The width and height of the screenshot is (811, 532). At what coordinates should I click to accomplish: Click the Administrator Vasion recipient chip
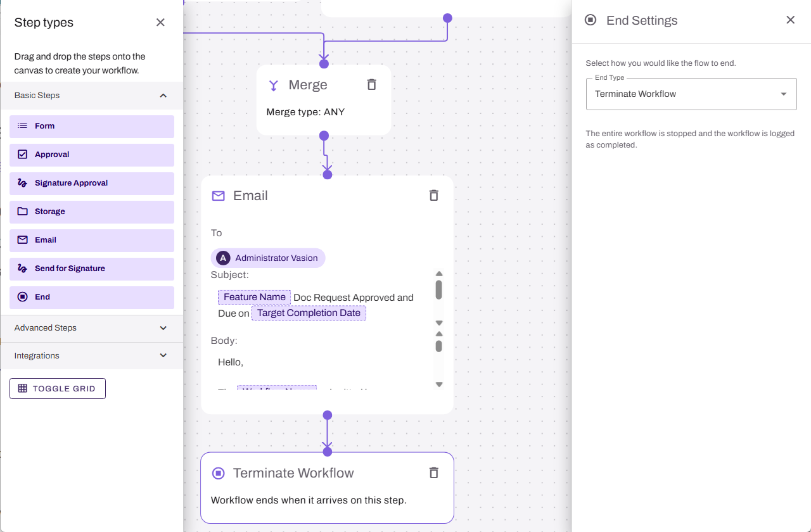coord(268,258)
